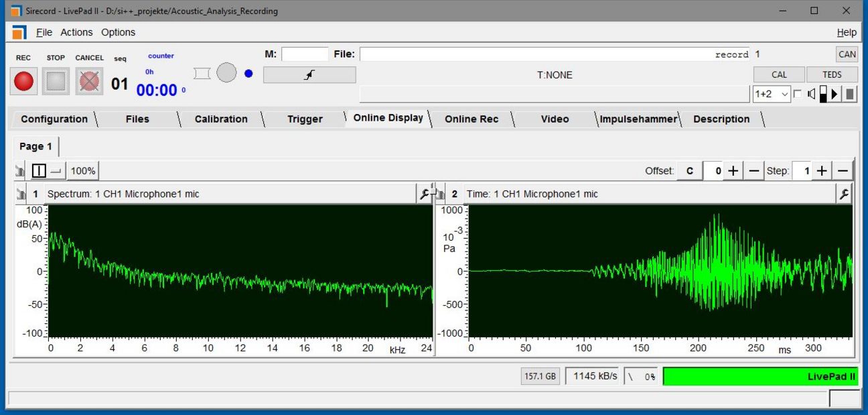Click the gray STOP square button
The width and height of the screenshot is (868, 415).
coord(56,81)
